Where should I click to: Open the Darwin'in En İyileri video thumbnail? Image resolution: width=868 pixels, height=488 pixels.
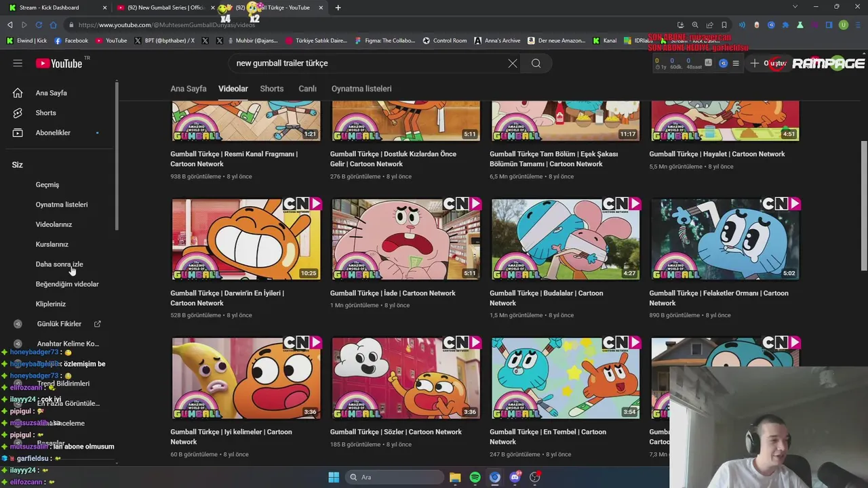(246, 239)
